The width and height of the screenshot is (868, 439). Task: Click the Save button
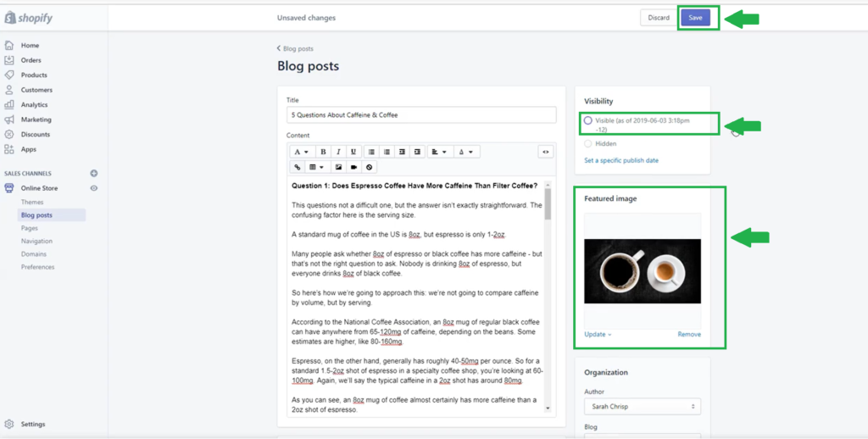pyautogui.click(x=695, y=18)
